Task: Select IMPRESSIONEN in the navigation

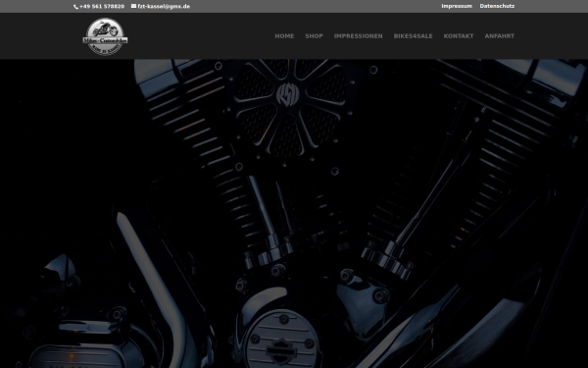Action: click(358, 36)
